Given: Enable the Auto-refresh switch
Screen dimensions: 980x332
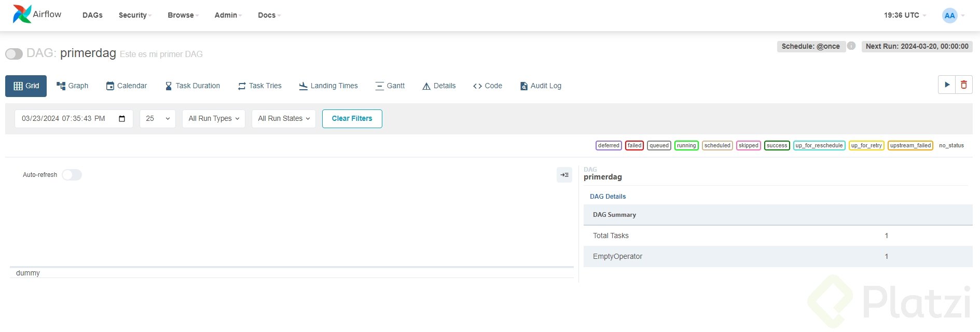Looking at the screenshot, I should tap(72, 175).
